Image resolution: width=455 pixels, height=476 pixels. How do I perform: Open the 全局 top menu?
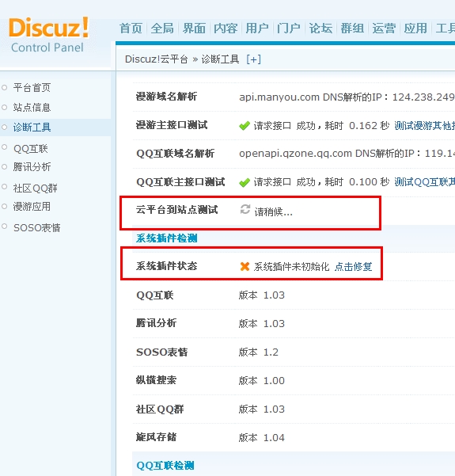(x=162, y=29)
